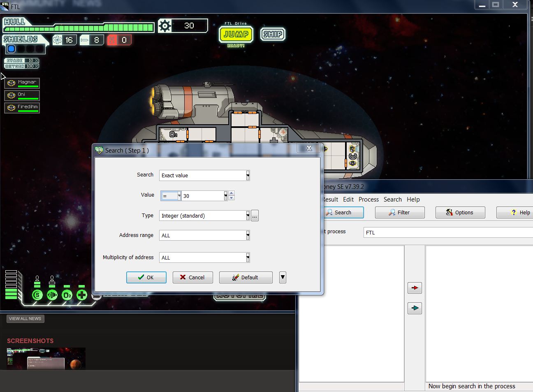Expand more options with the down-arrow button
The height and width of the screenshot is (392, 533).
coord(283,277)
